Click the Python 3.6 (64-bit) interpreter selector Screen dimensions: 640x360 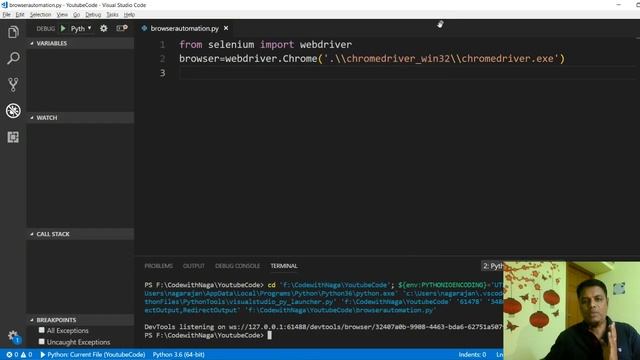click(x=179, y=355)
